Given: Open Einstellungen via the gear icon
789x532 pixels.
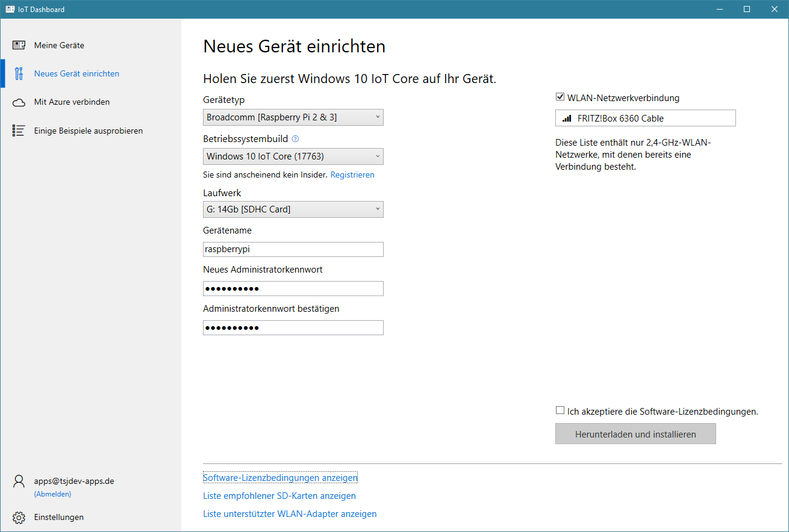Looking at the screenshot, I should click(x=19, y=518).
